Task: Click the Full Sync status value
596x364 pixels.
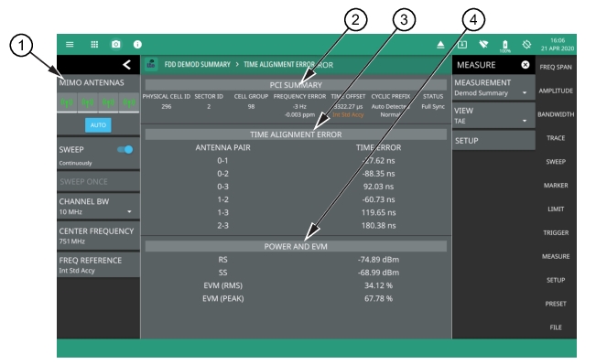Action: click(433, 107)
